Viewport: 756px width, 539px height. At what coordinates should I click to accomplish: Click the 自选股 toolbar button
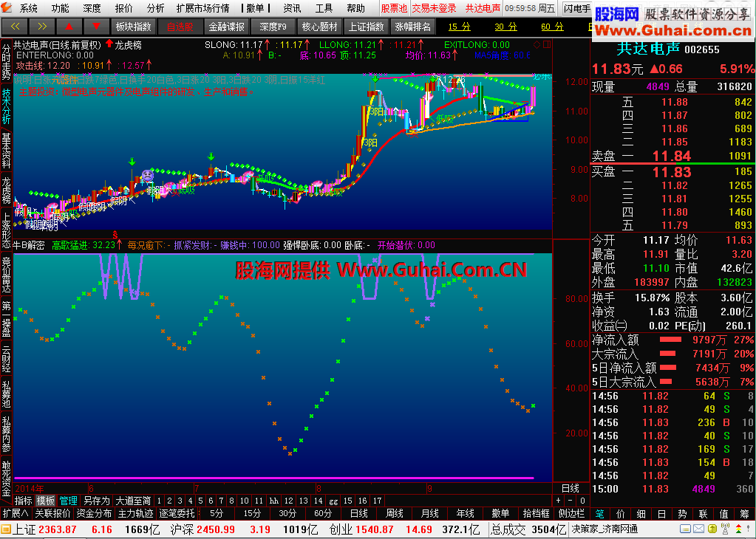point(180,27)
